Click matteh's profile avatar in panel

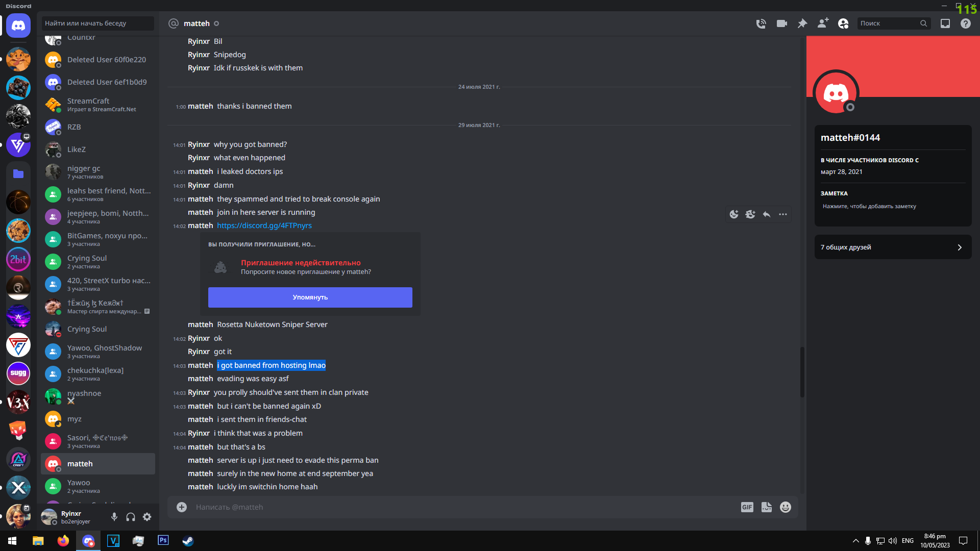coord(836,93)
